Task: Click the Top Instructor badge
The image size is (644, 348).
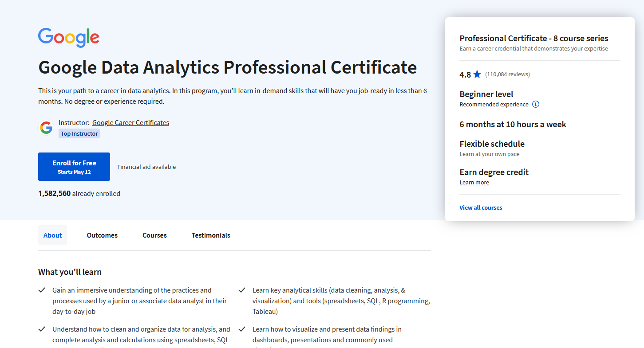Action: coord(79,133)
